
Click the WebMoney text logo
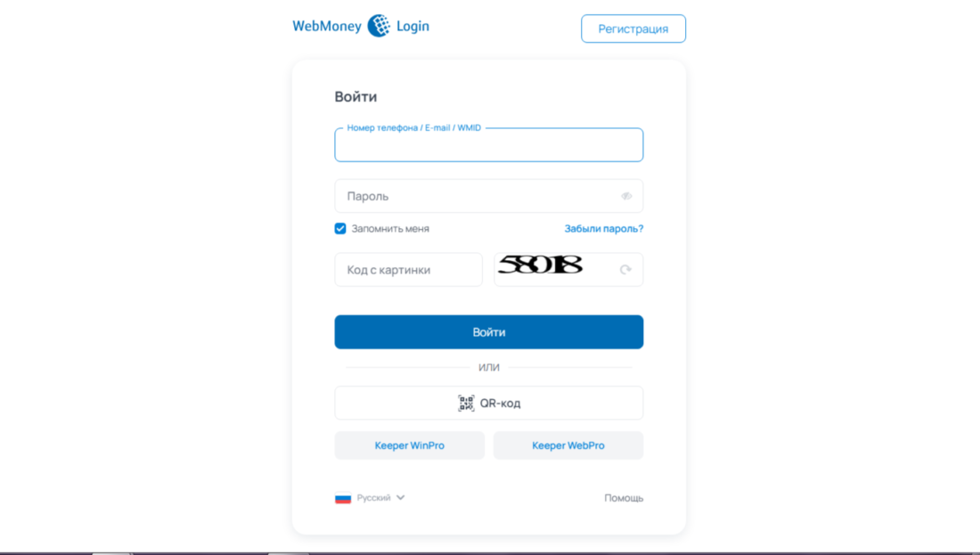pyautogui.click(x=327, y=26)
